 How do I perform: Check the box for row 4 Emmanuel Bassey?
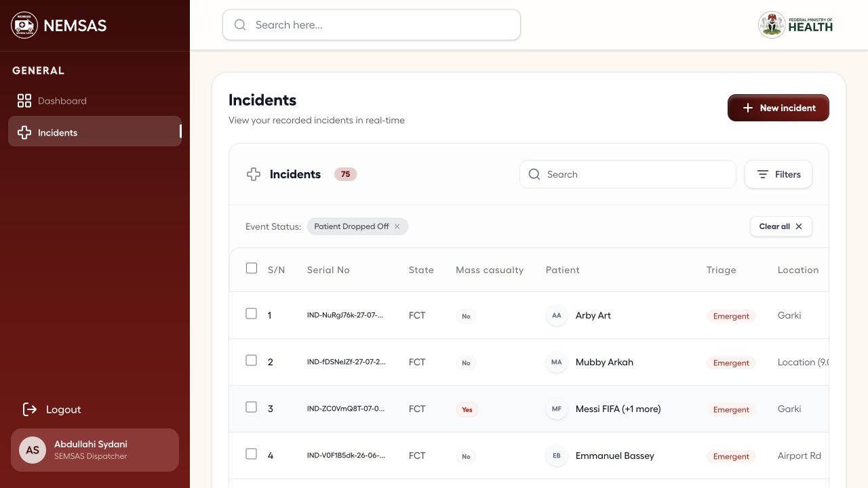(252, 454)
